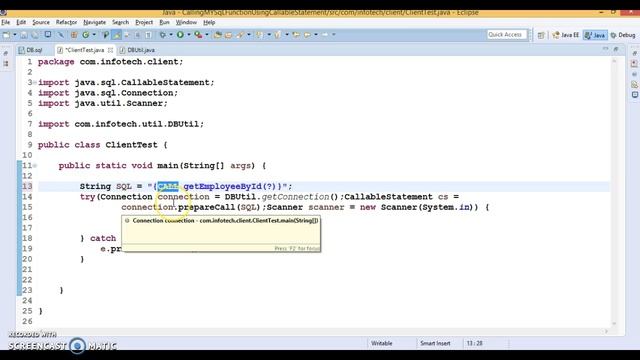Click the Save toolbar icon

click(x=24, y=35)
